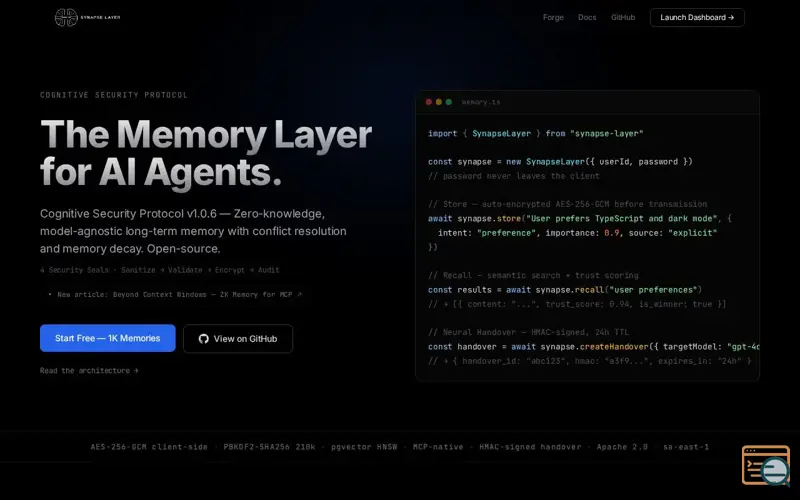Screen dimensions: 800x500
Task: Click the import SynapseLayer code line
Action: [536, 134]
